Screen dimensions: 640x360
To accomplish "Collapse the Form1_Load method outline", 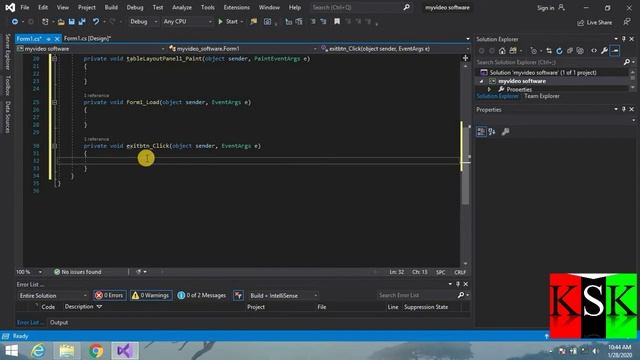I will tap(54, 102).
